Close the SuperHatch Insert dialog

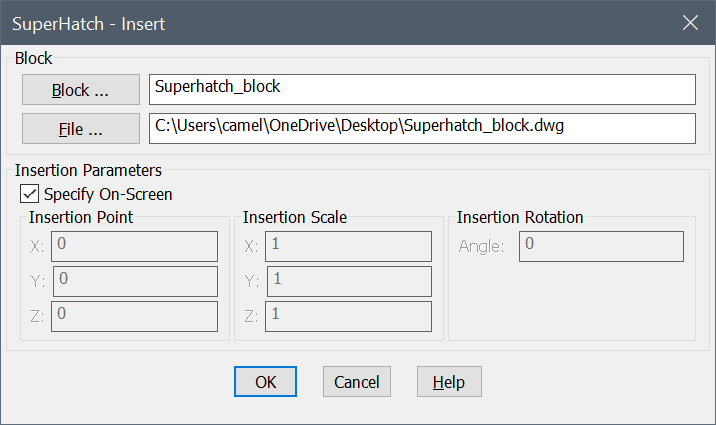coord(689,23)
